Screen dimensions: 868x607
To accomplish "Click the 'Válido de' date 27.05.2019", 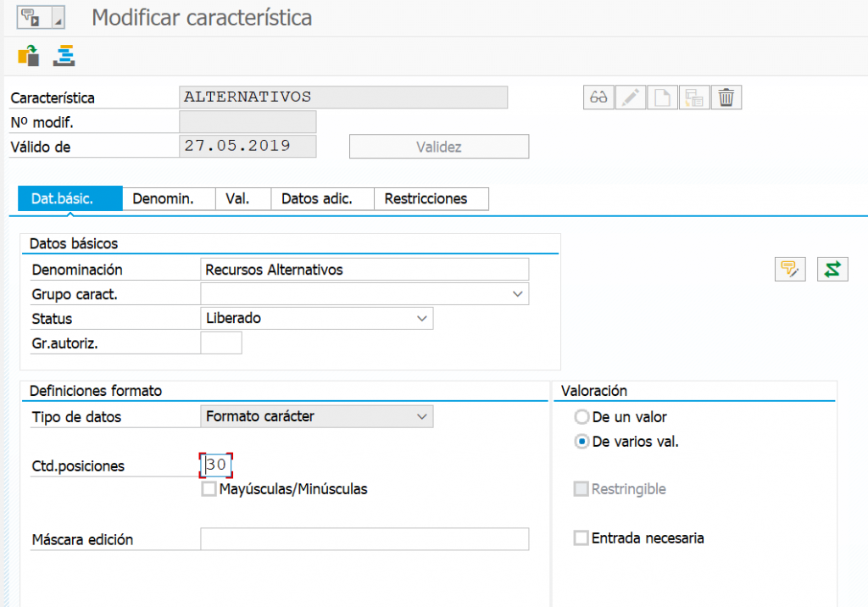I will click(x=248, y=146).
